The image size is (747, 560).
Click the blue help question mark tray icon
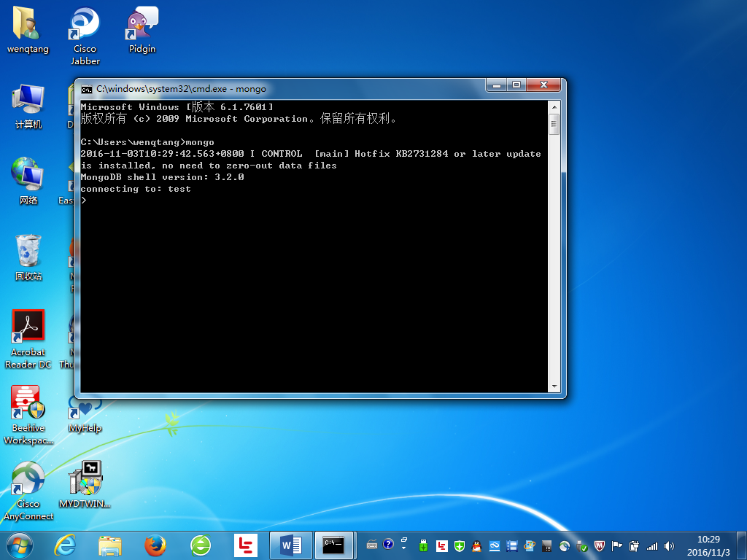pyautogui.click(x=388, y=544)
